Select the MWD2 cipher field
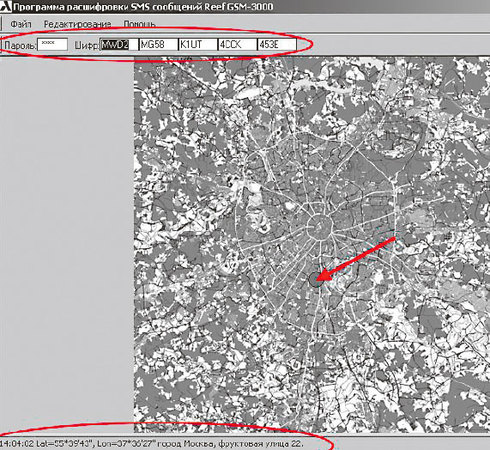 tap(119, 44)
